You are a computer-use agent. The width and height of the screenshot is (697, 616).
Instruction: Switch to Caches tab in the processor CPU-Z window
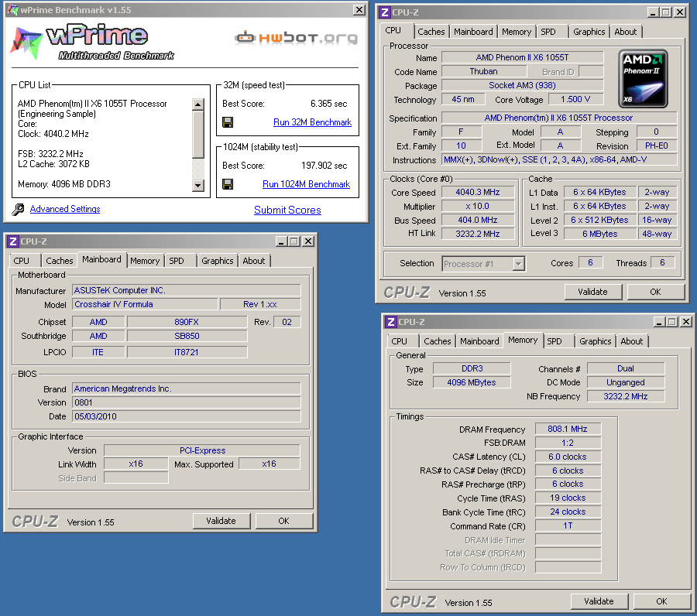(431, 32)
